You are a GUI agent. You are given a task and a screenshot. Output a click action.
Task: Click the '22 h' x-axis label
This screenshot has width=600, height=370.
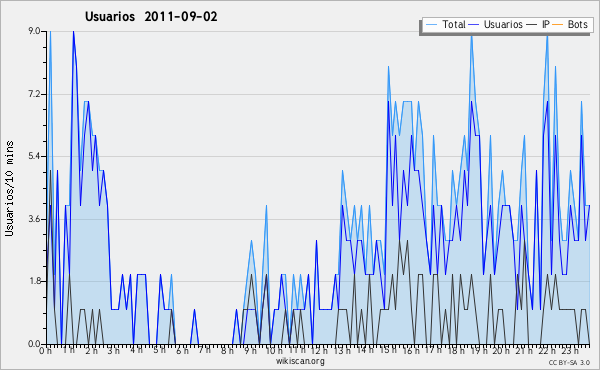pyautogui.click(x=546, y=350)
